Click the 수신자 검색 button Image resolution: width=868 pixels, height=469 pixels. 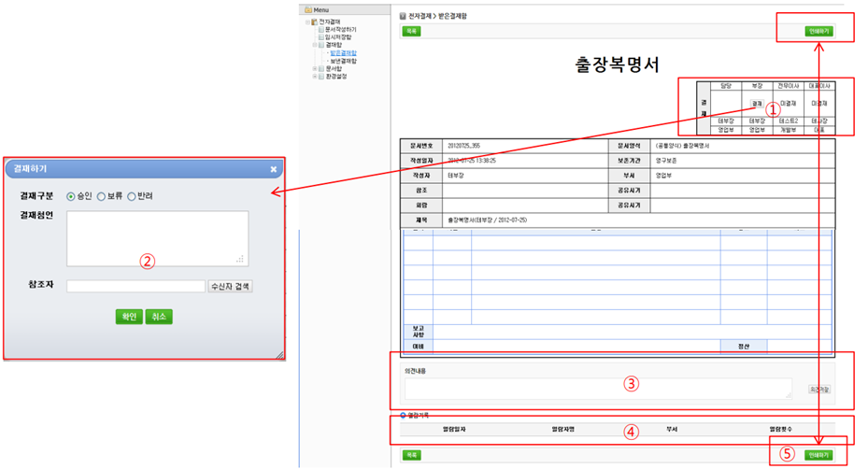230,286
